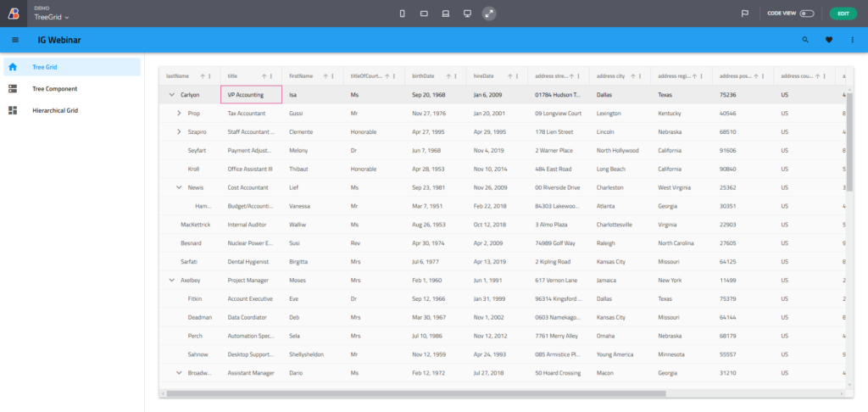Image resolution: width=868 pixels, height=412 pixels.
Task: Open the header's three-dot overflow menu
Action: pyautogui.click(x=853, y=40)
